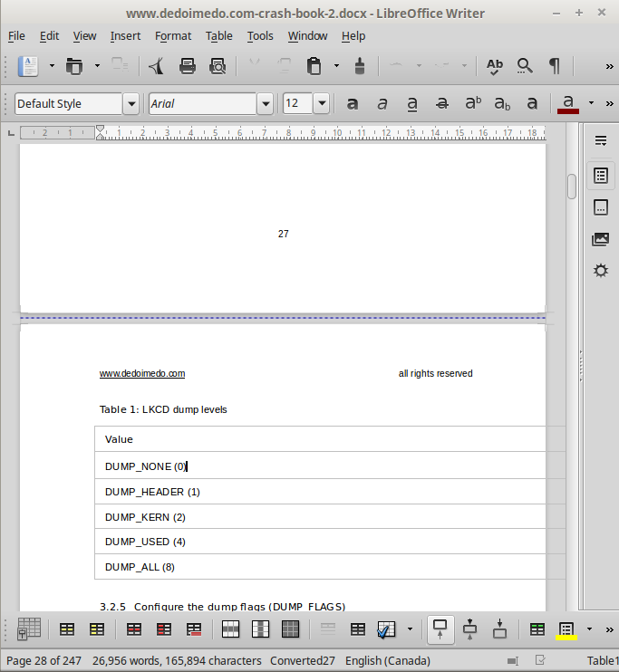Open the Optimize Size dropdown arrow
This screenshot has width=619, height=672.
coord(410,629)
